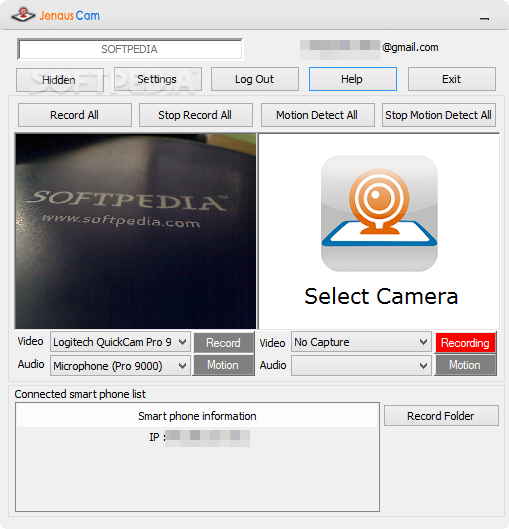This screenshot has width=509, height=529.
Task: Open the No Capture video dropdown
Action: [361, 342]
